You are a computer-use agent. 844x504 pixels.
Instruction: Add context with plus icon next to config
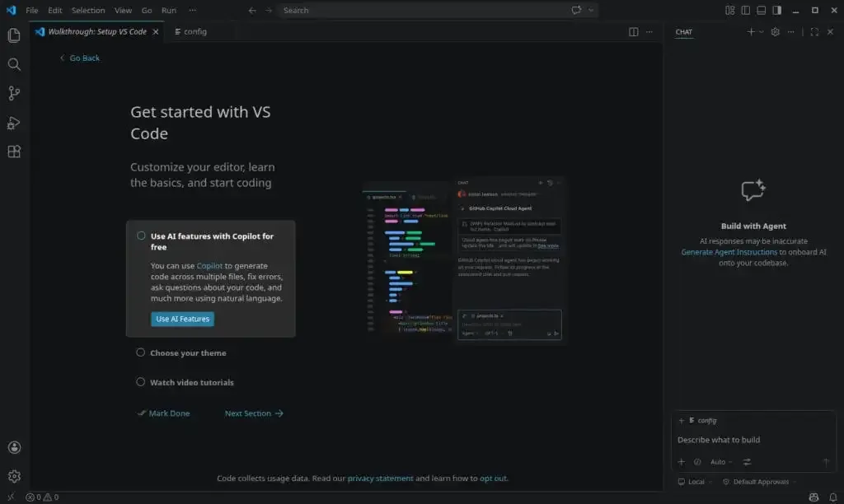click(682, 421)
